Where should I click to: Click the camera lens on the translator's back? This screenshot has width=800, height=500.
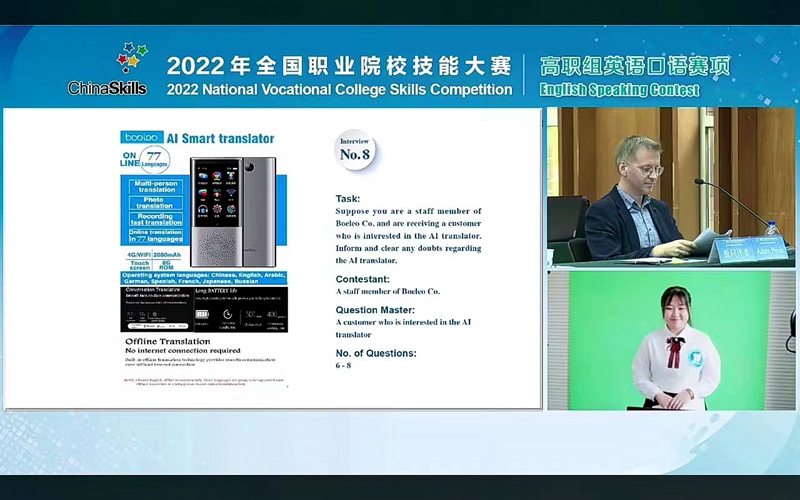249,167
